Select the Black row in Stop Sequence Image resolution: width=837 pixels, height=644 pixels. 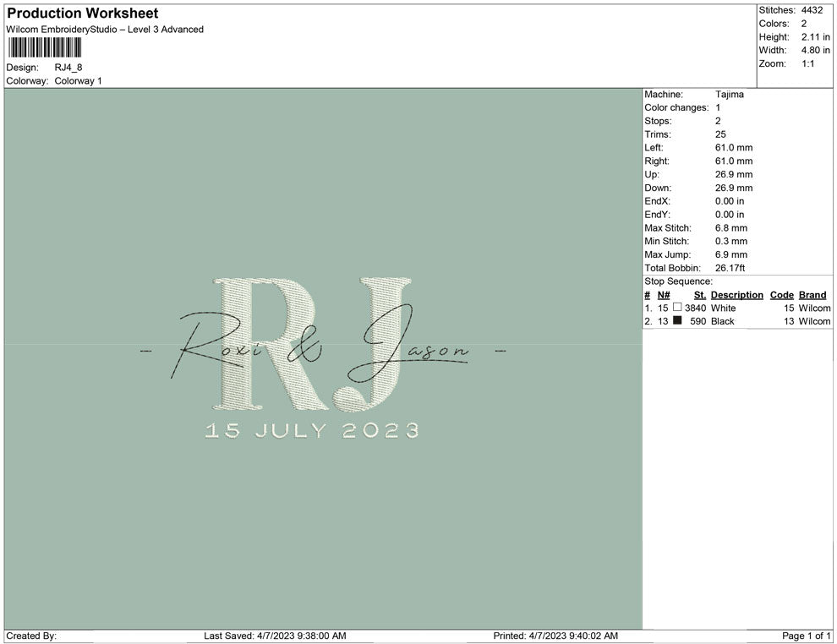736,322
